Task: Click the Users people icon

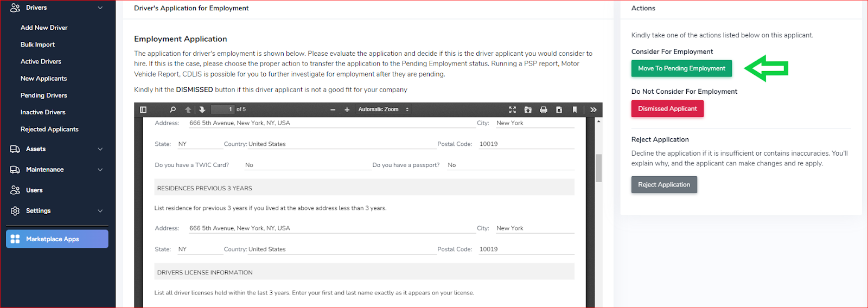Action: click(15, 190)
